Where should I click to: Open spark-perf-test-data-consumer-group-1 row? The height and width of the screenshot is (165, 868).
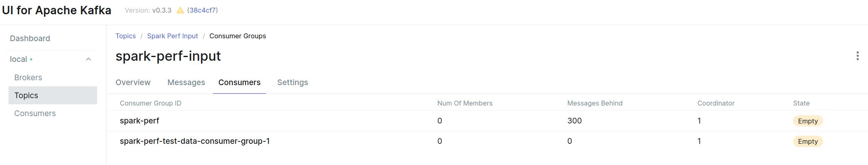pyautogui.click(x=487, y=141)
